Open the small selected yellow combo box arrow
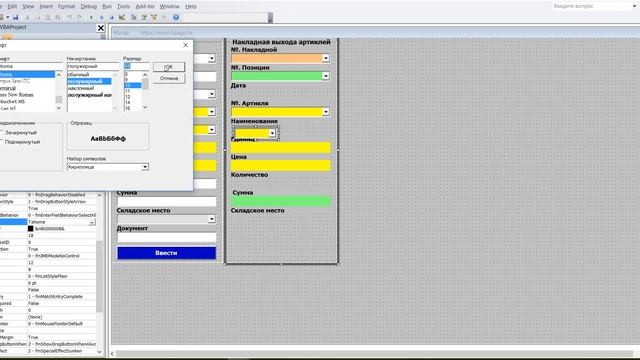Screen dimensions: 640x360 (x=272, y=133)
